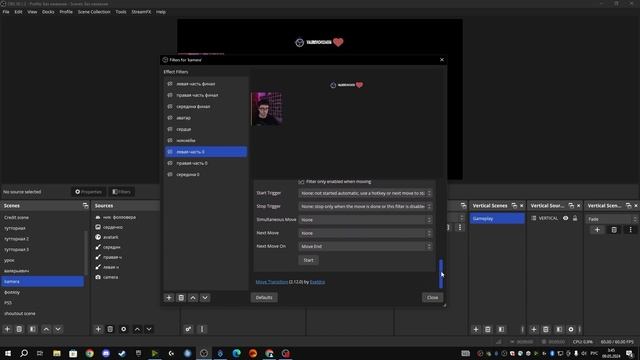Open the Simultaneous Move dropdown
This screenshot has width=640, height=360.
point(365,220)
